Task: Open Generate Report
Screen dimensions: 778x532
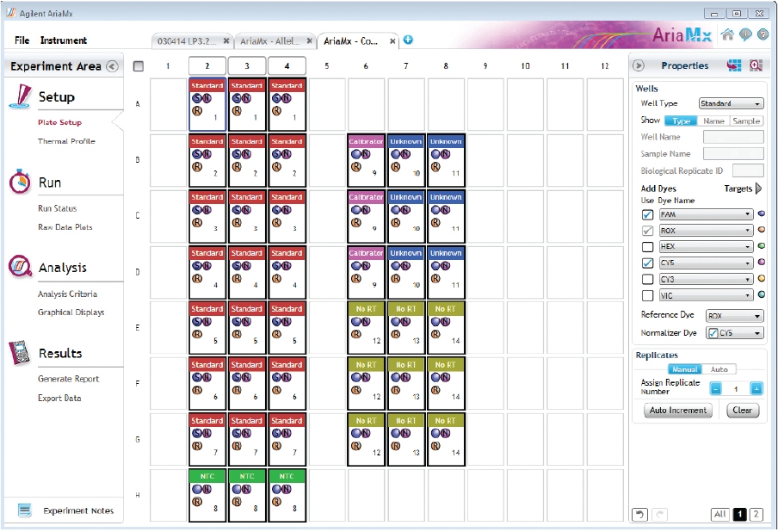Action: (x=69, y=379)
